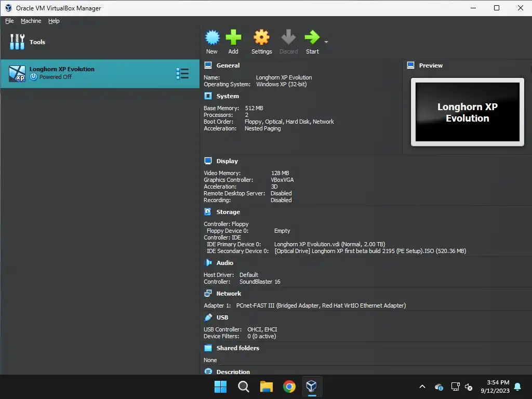Click the greyed Discard arrow icon
The width and height of the screenshot is (532, 399).
288,37
